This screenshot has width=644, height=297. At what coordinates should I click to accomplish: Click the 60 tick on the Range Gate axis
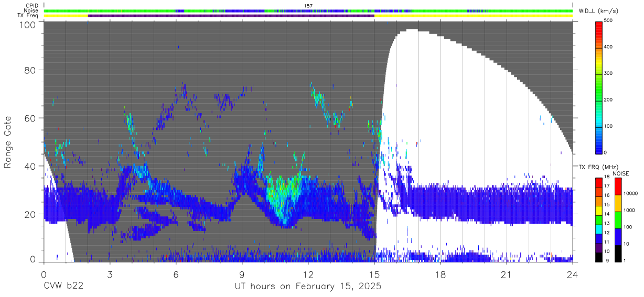click(30, 118)
